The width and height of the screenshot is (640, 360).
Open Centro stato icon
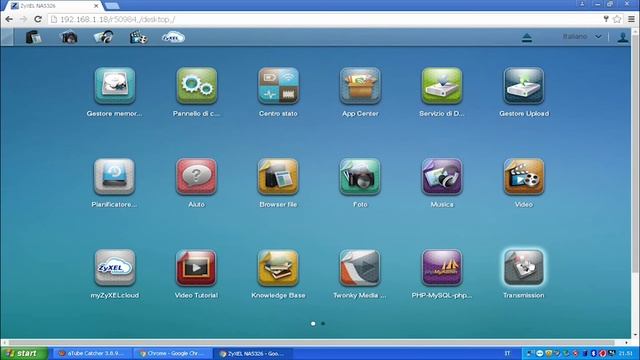(278, 86)
